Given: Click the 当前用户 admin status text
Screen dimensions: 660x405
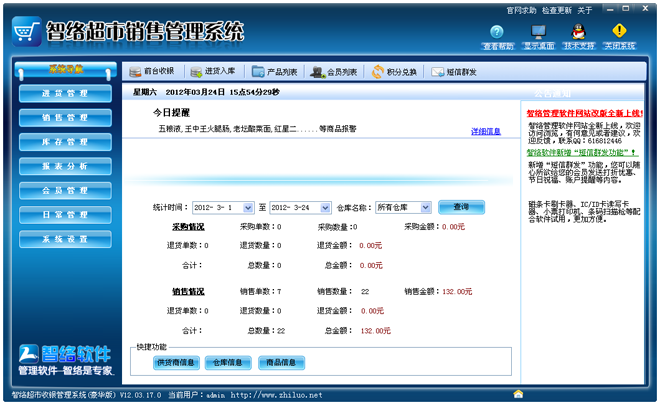Looking at the screenshot, I should point(196,395).
